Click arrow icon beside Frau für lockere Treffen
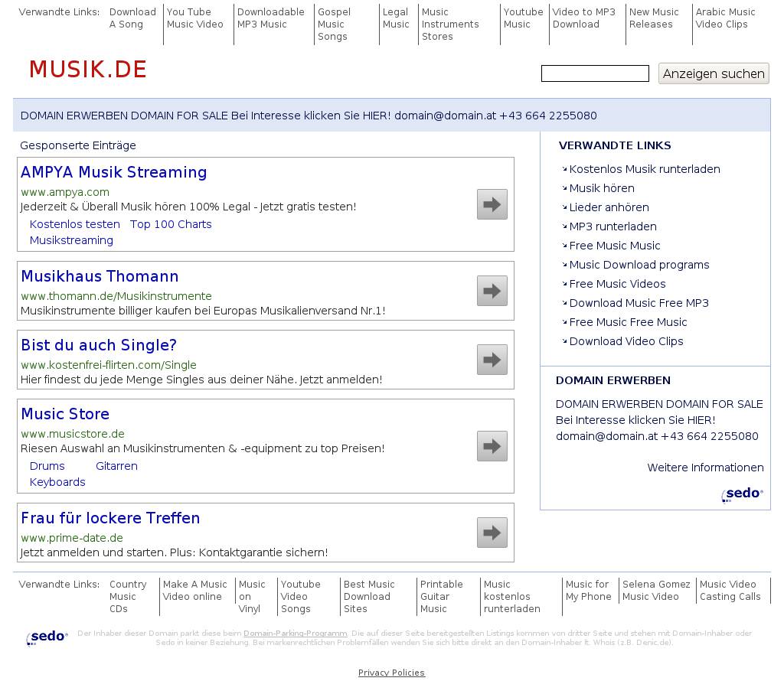Viewport: 784px width, 681px height. tap(492, 533)
